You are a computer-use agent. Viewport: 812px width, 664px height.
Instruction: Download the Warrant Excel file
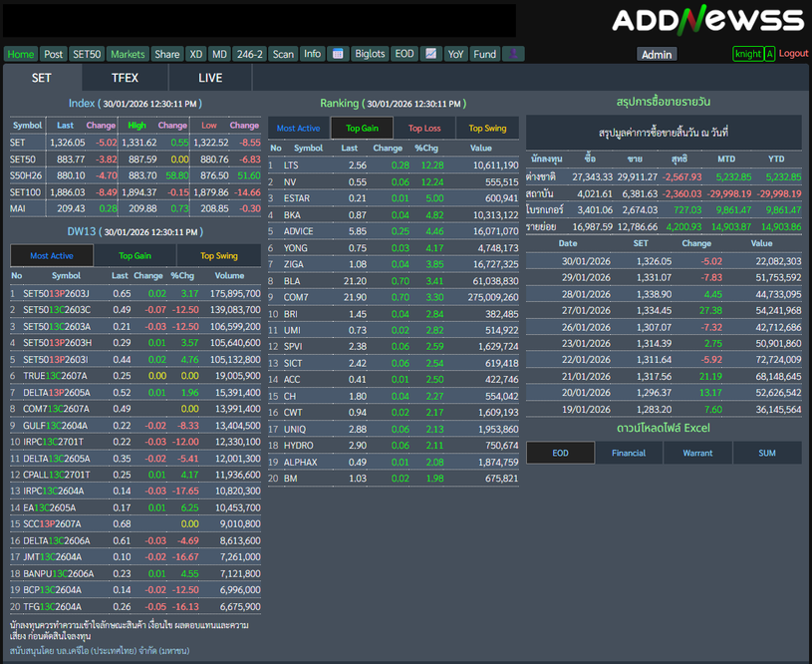coord(697,453)
